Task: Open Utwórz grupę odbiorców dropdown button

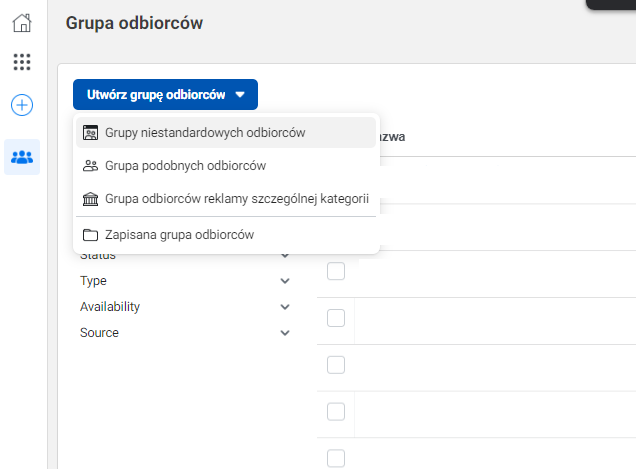Action: [x=165, y=95]
